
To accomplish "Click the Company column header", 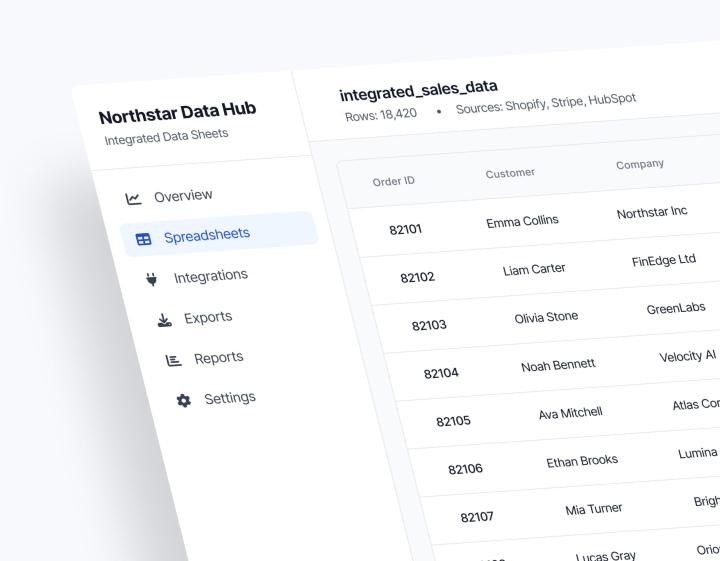I will coord(640,164).
